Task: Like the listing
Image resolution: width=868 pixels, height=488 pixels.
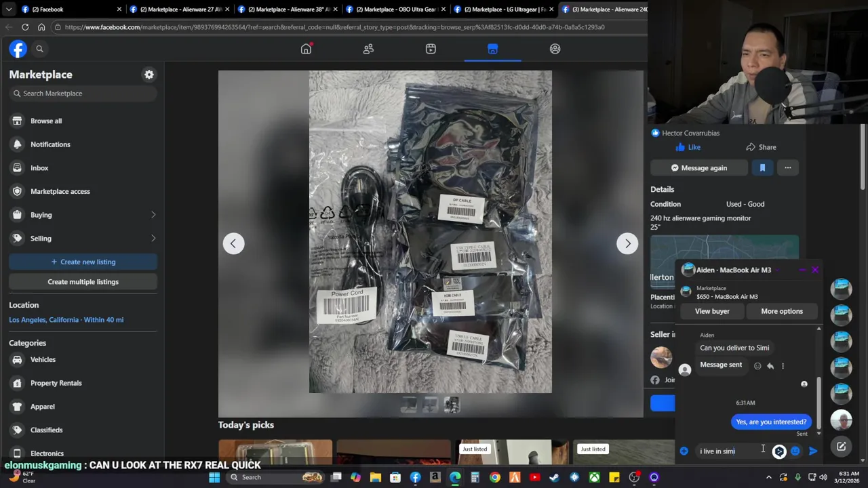Action: 688,147
